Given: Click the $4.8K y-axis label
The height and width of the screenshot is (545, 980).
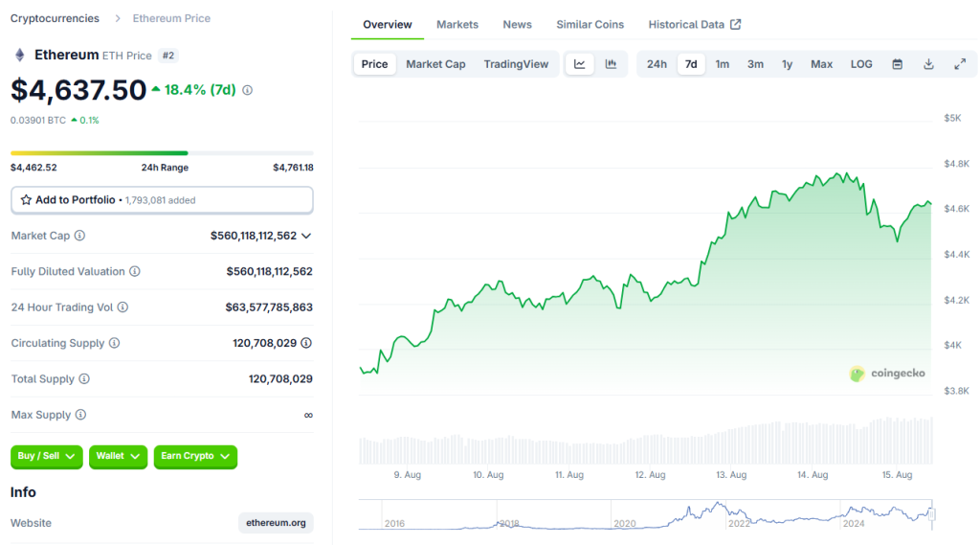Looking at the screenshot, I should click(956, 164).
